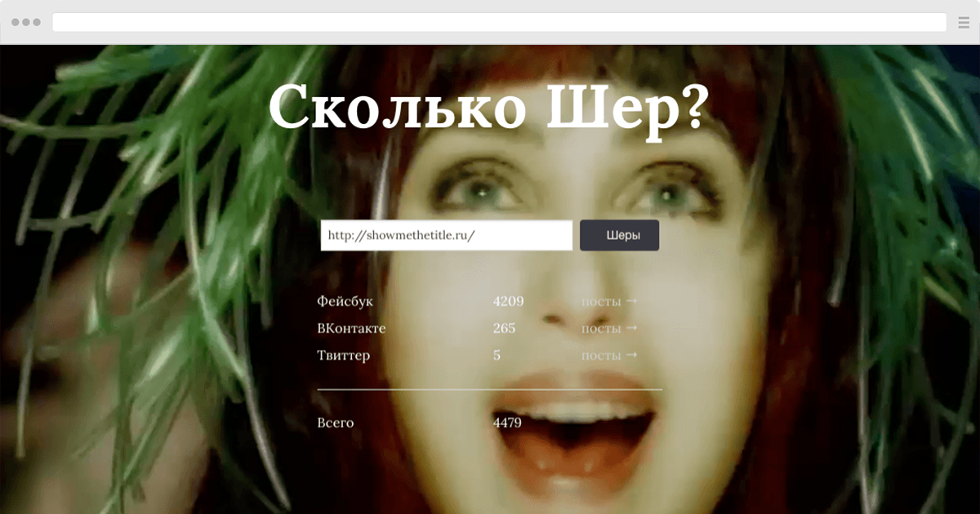Screen dimensions: 980x514
Task: Click the gray window dots icon
Action: 28,22
